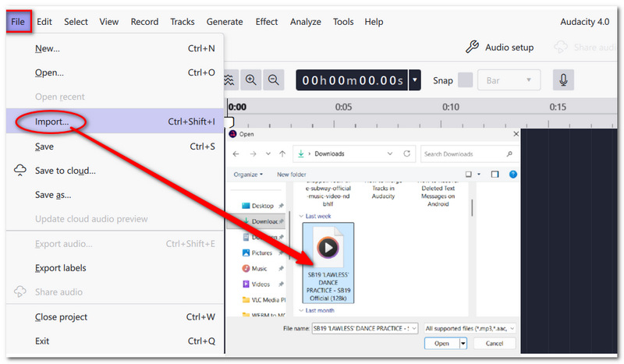Open the Effect menu

click(x=267, y=22)
